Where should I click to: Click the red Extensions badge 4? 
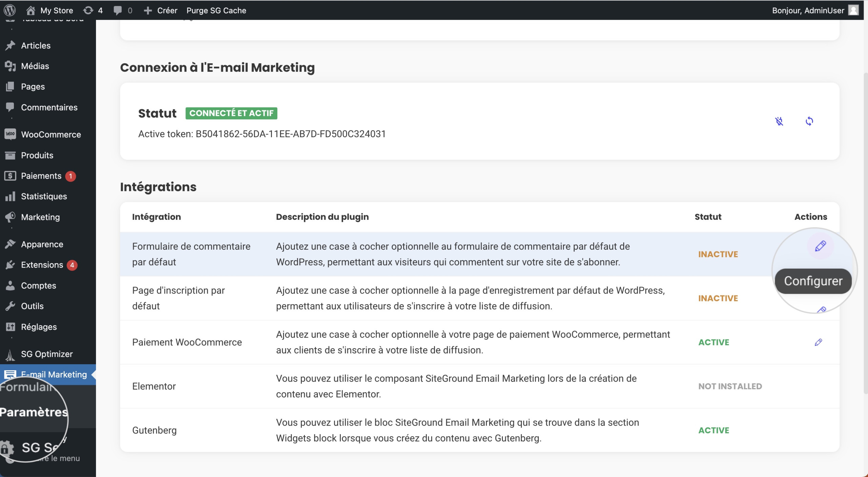pos(72,265)
